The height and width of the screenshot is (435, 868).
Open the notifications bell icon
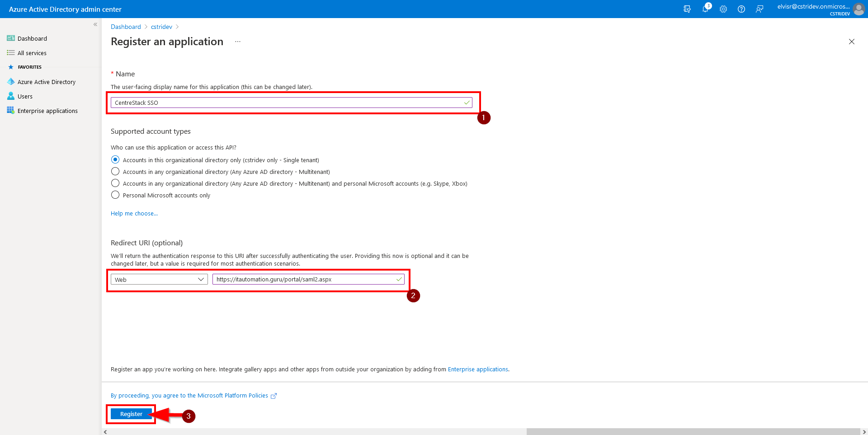coord(705,9)
